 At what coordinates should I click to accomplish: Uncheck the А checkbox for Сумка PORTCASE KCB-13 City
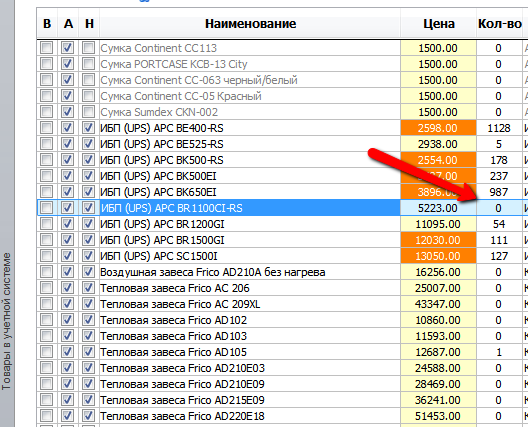67,64
